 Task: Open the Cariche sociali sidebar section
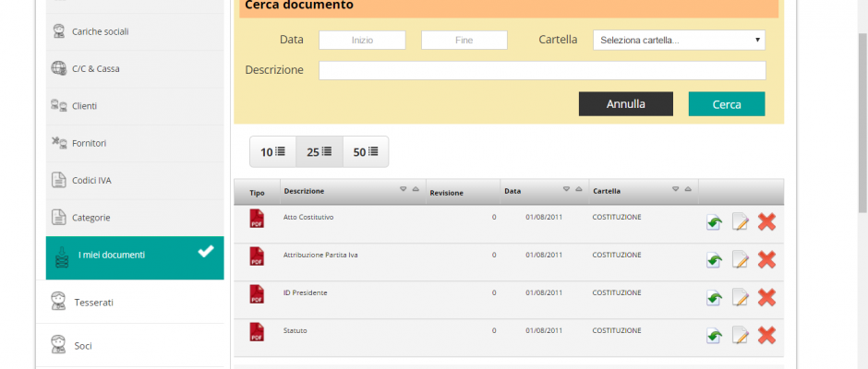(x=135, y=31)
